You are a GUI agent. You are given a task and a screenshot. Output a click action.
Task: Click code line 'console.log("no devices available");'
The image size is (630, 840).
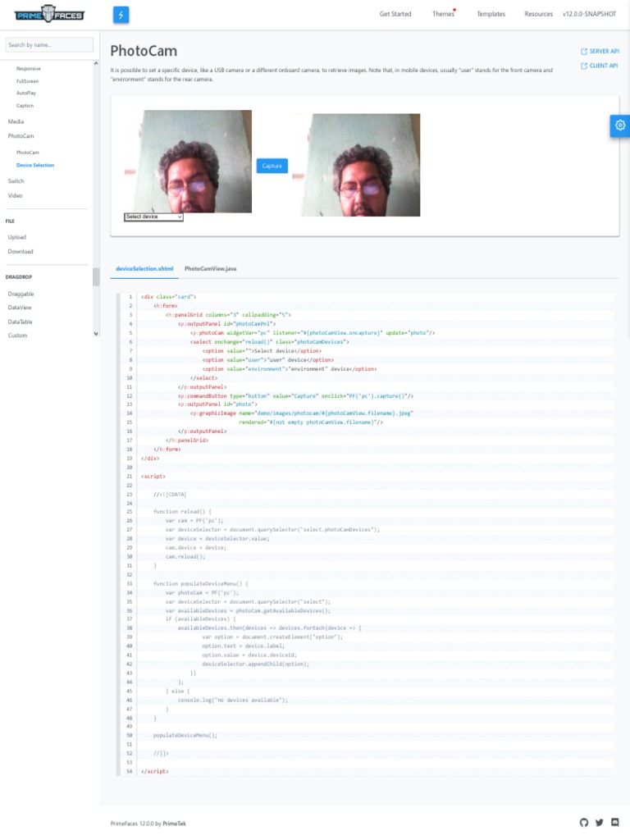coord(233,701)
